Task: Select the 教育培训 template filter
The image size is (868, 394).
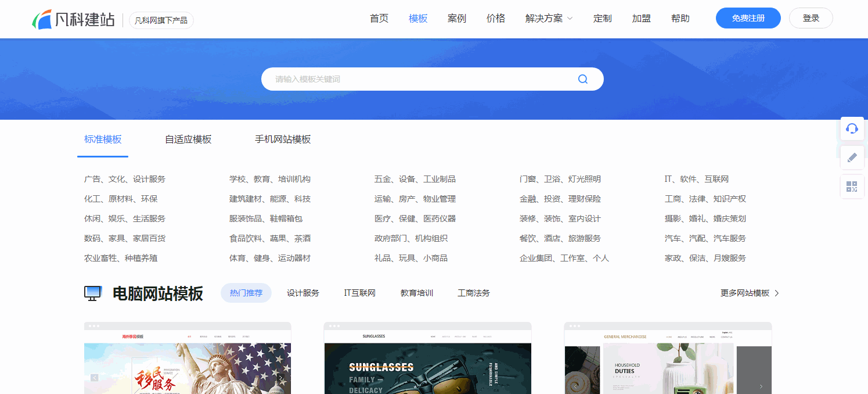Action: (416, 293)
